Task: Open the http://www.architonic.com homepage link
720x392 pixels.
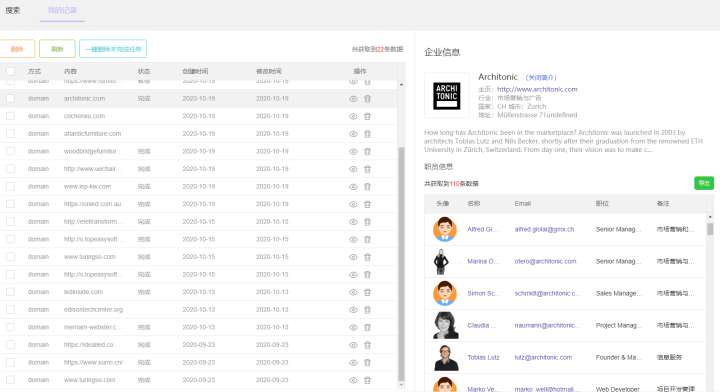Action: click(x=537, y=89)
